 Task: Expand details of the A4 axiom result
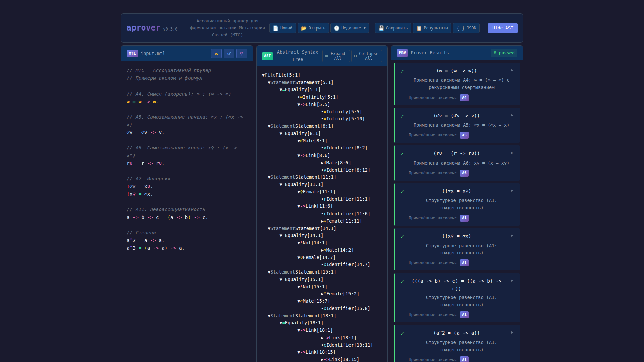tap(512, 70)
